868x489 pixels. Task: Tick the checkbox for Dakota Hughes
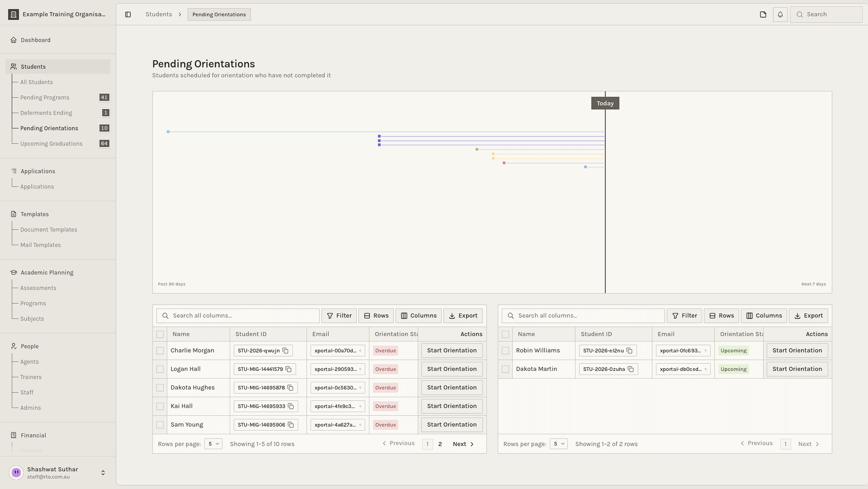[160, 388]
